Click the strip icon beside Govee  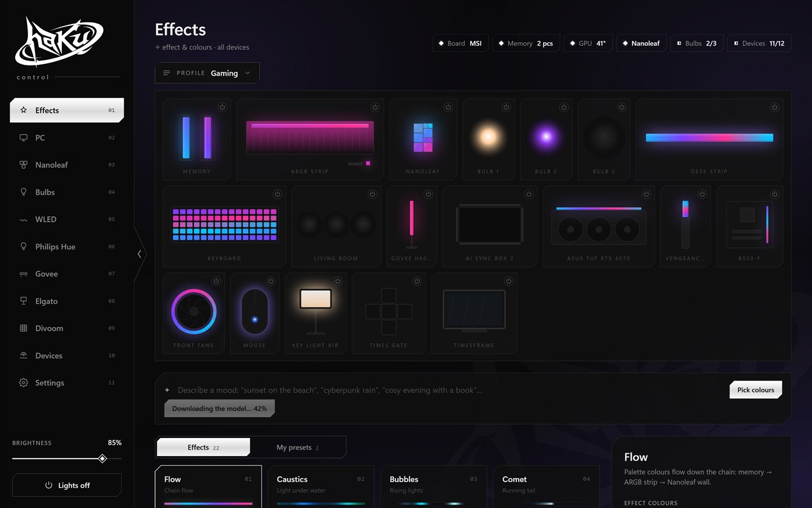(x=24, y=274)
